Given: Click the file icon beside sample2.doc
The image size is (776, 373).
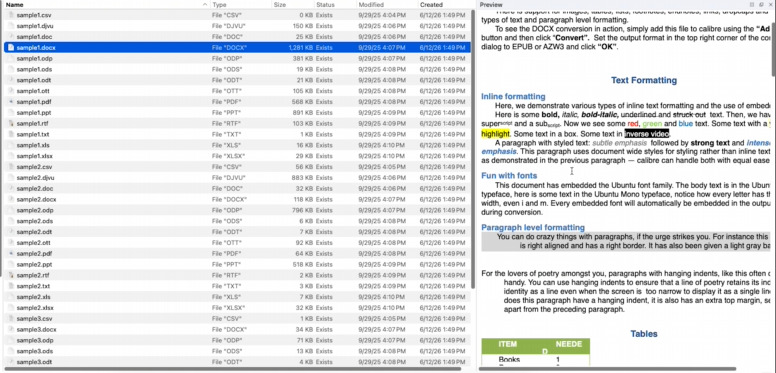Looking at the screenshot, I should click(11, 188).
